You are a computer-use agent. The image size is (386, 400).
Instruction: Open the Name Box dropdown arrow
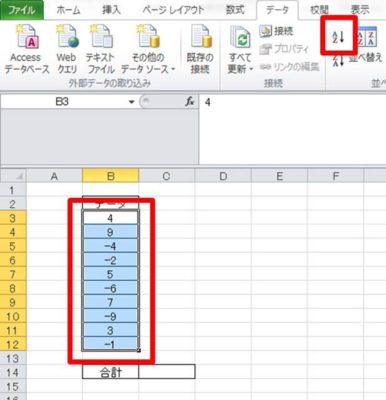pyautogui.click(x=132, y=102)
